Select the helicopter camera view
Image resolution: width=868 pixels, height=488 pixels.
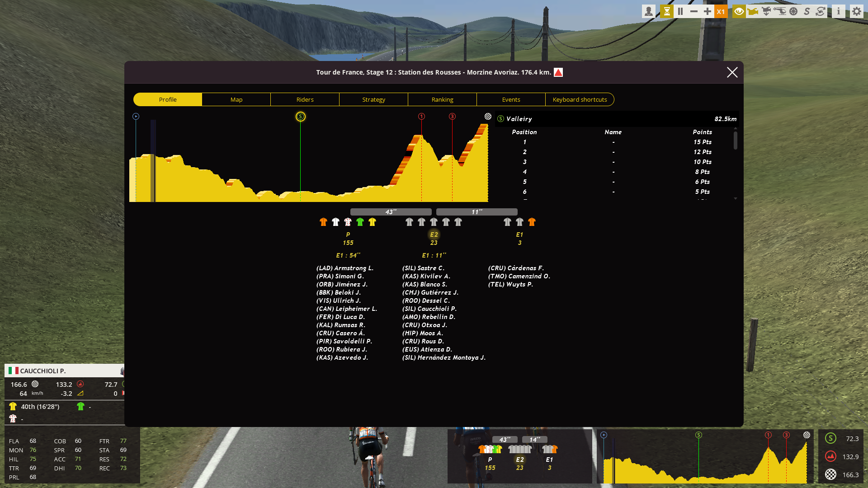click(780, 11)
